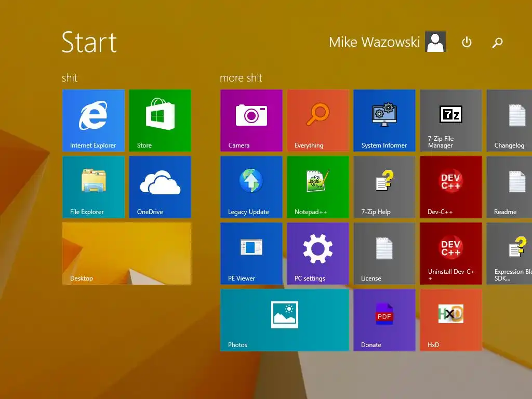Open the OneDrive tile

pos(160,187)
